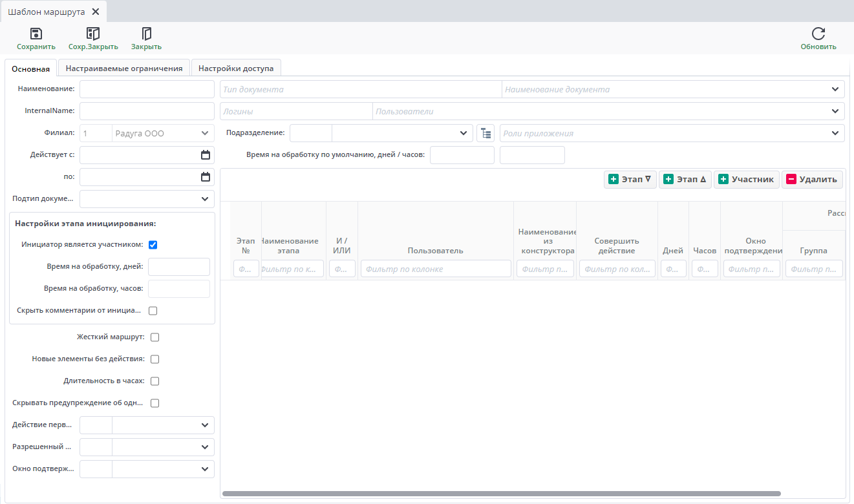Expand the Подразделение dropdown arrow
Viewport: 854px width, 504px height.
click(x=464, y=133)
